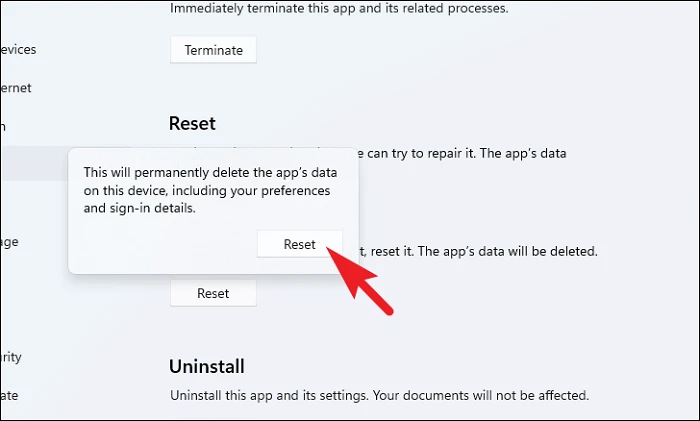The height and width of the screenshot is (421, 700).
Task: Click the Terminate button
Action: click(213, 50)
